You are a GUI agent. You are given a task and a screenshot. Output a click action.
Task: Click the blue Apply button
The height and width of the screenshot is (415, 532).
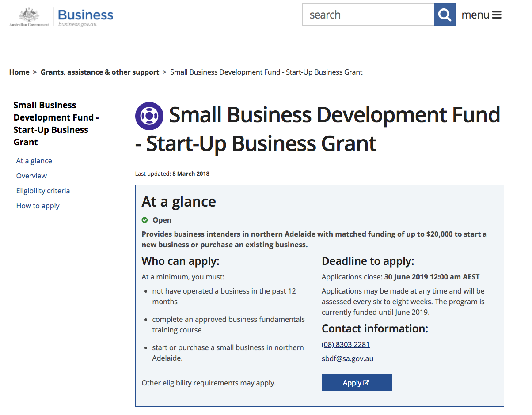pyautogui.click(x=356, y=383)
